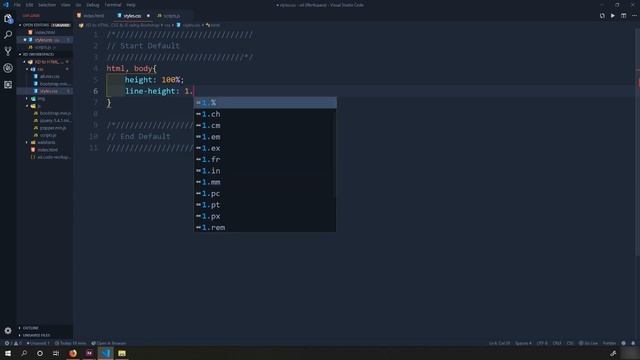The height and width of the screenshot is (360, 640).
Task: Click the Prettier status bar item
Action: pyautogui.click(x=609, y=343)
